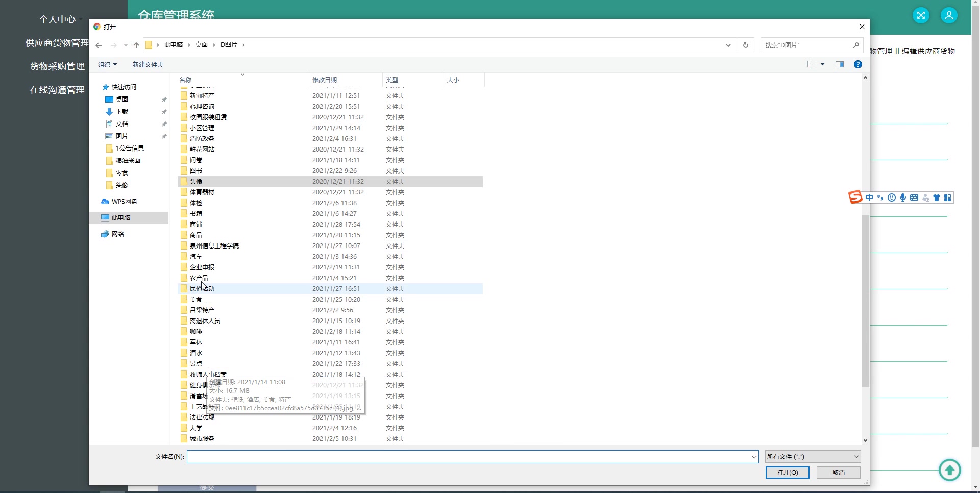Select the 新疆特产 folder
This screenshot has width=980, height=493.
(x=330, y=96)
